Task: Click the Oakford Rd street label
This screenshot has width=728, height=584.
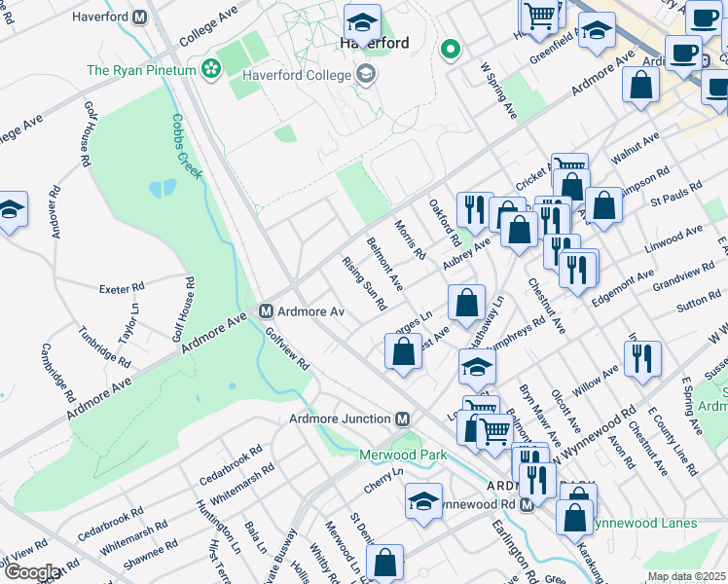Action: [x=445, y=223]
